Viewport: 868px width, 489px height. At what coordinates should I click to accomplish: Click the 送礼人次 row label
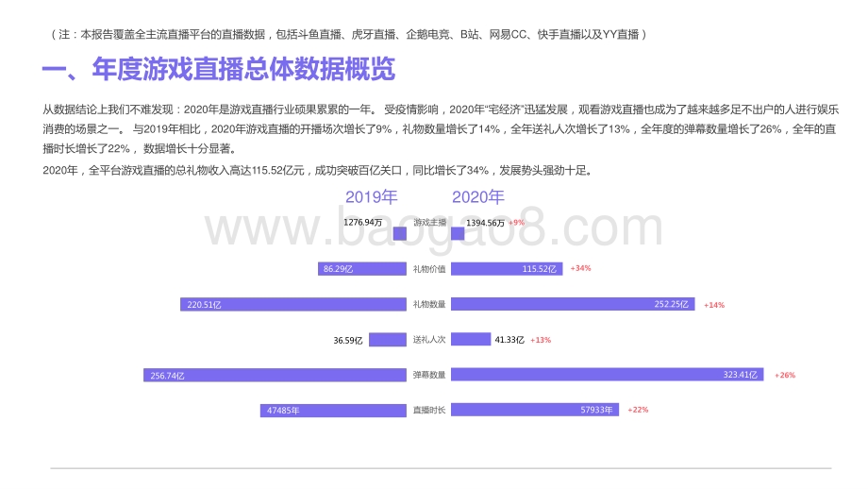point(429,340)
